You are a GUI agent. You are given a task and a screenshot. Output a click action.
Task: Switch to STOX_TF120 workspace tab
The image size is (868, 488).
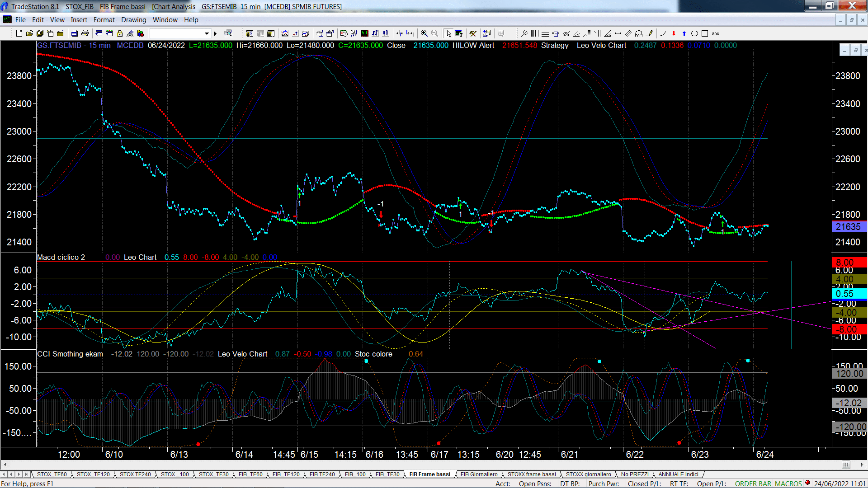click(x=93, y=474)
